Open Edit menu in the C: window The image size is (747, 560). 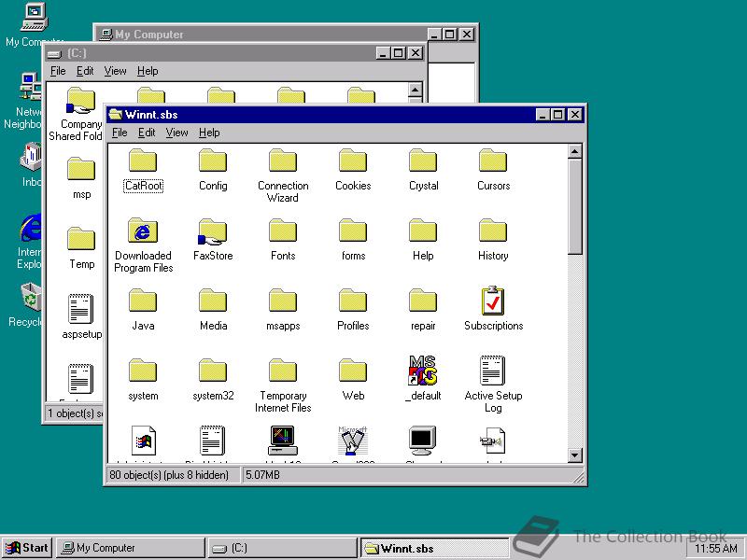[85, 71]
